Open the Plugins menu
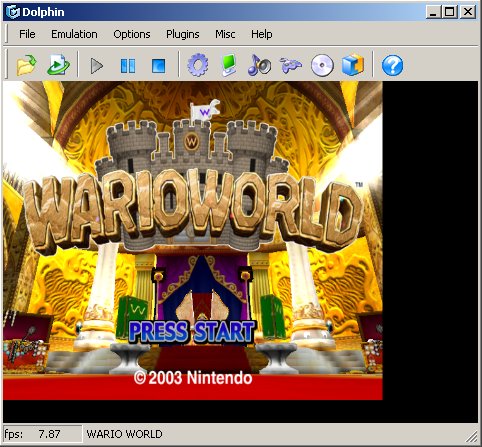Image resolution: width=482 pixels, height=447 pixels. tap(183, 34)
